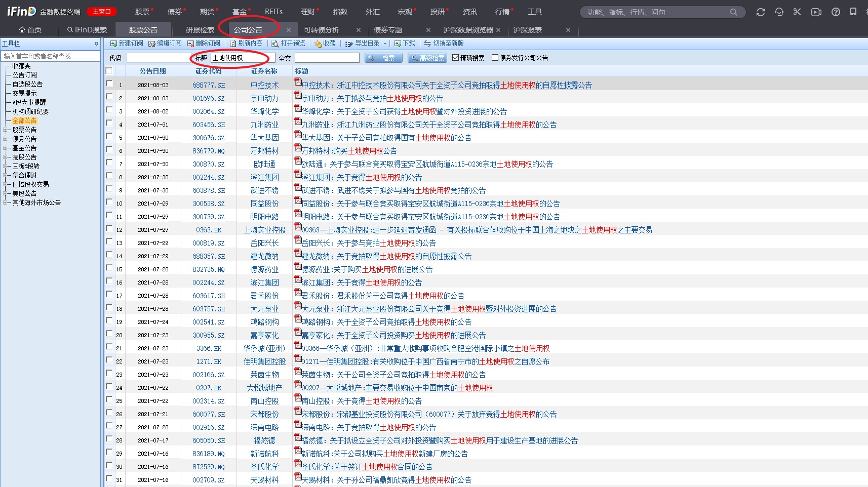Click the refresh icon in top bar
Screen dimensions: 868x487
click(x=760, y=12)
